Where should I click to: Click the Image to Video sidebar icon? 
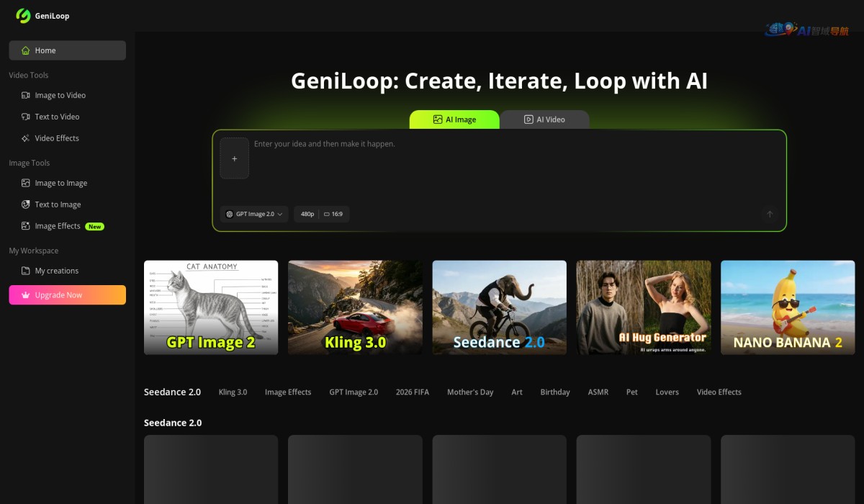pyautogui.click(x=26, y=95)
